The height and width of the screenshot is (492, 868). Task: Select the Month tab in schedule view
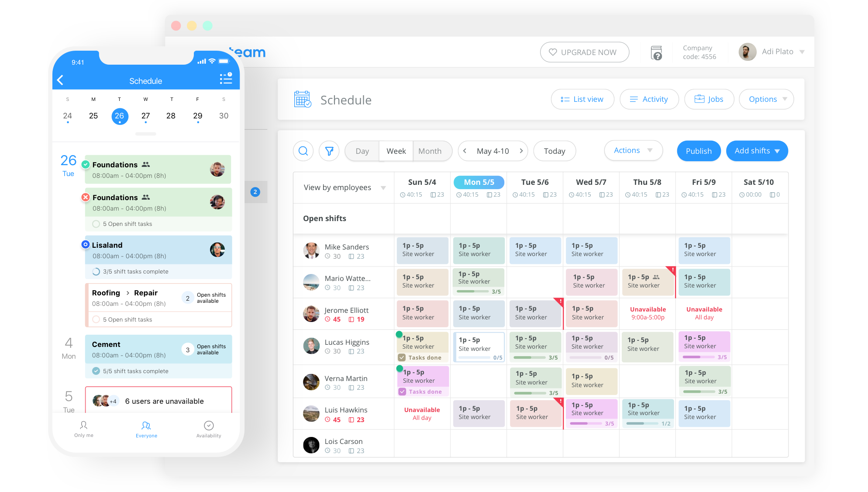(x=429, y=150)
